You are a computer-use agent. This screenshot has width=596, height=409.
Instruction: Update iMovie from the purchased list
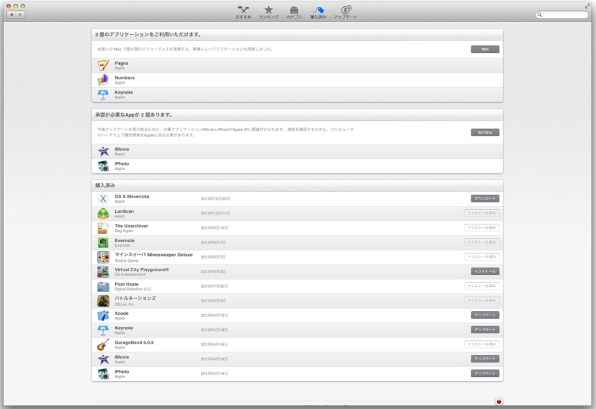coord(485,359)
